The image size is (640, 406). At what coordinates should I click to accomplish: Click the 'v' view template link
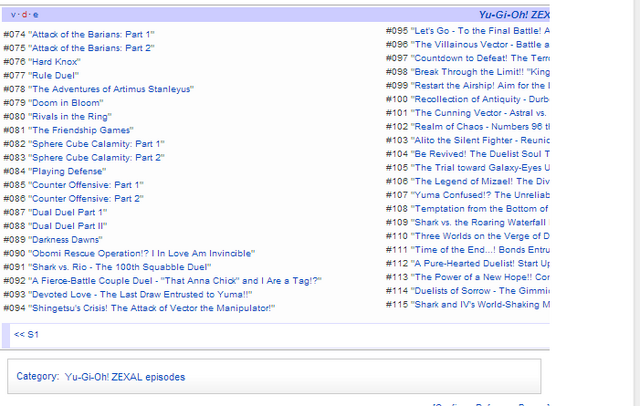click(13, 15)
